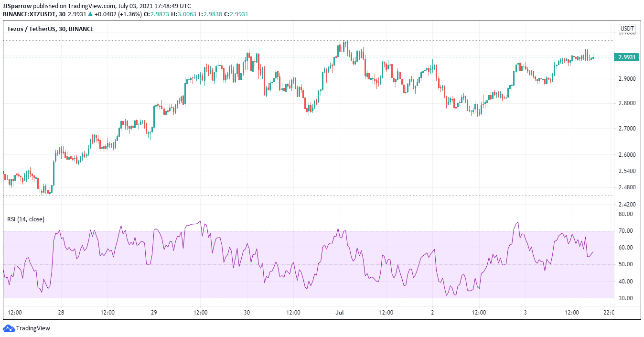Click the 2 date label on time axis
The image size is (644, 337).
(x=432, y=313)
